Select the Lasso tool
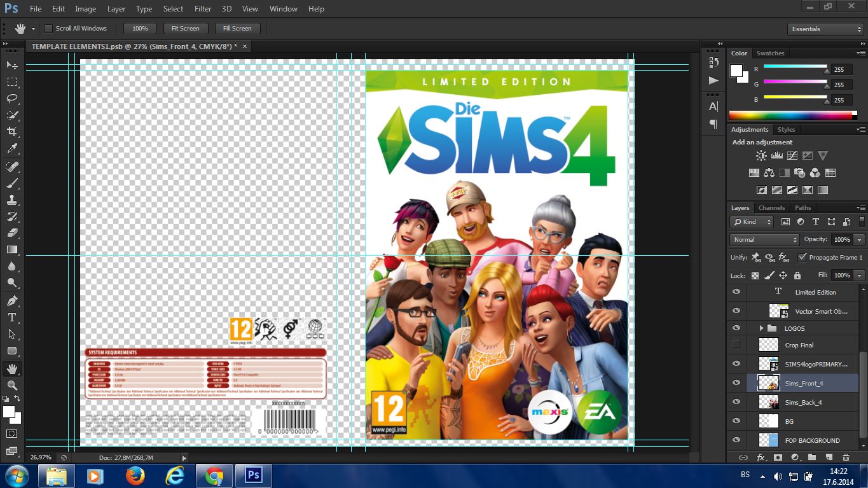The image size is (868, 488). point(11,99)
